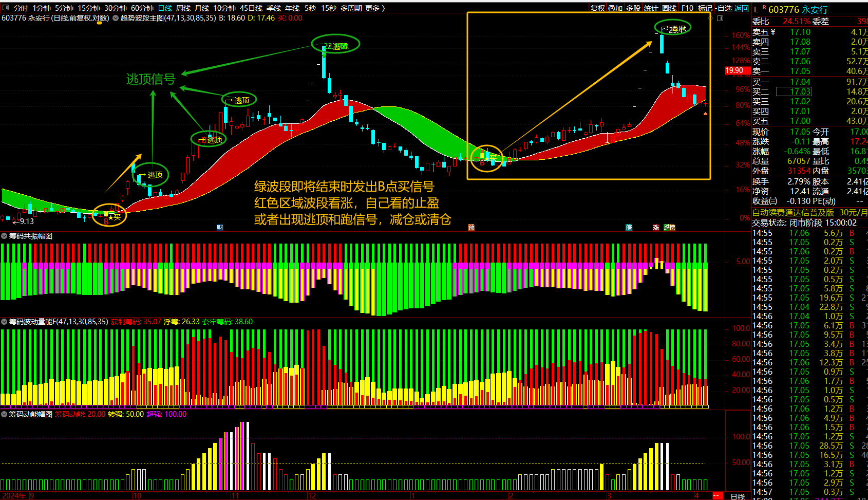Switch to 5分钟 period
Image resolution: width=868 pixels, height=500 pixels.
tap(64, 8)
